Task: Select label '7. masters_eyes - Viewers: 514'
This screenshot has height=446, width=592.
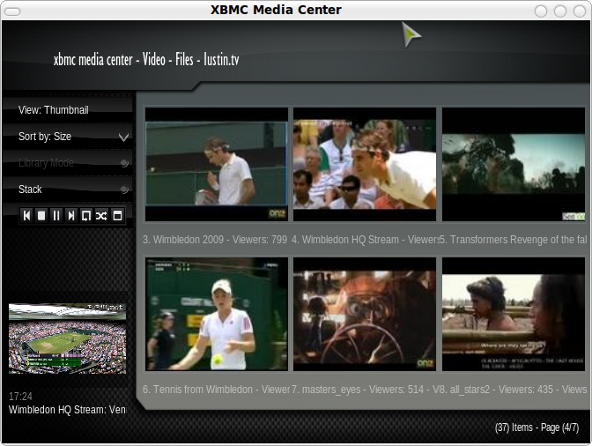Action: (358, 389)
